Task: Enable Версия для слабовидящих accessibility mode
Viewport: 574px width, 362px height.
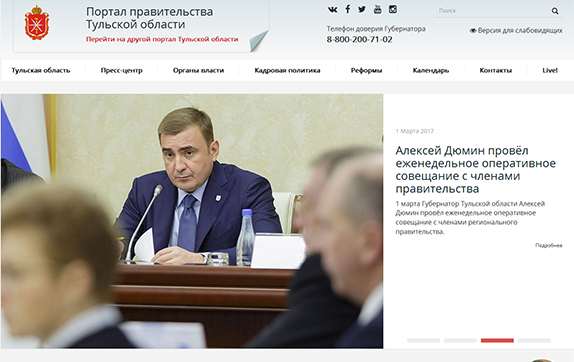Action: point(516,30)
